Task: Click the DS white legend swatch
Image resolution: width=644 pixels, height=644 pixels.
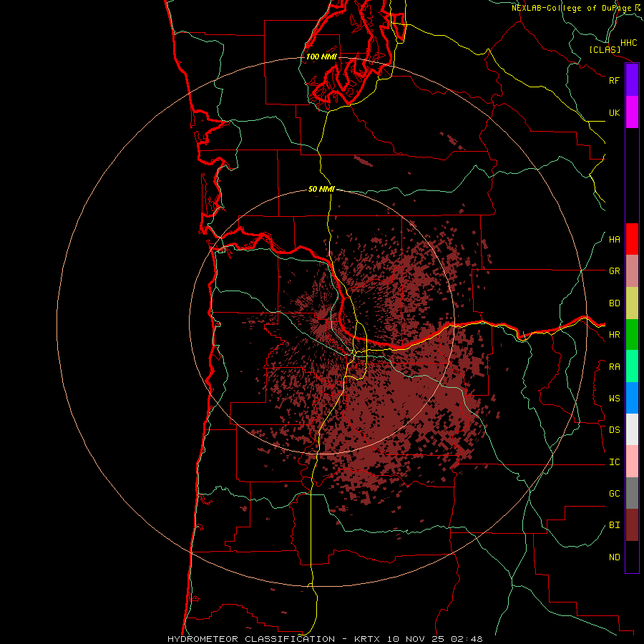Action: pos(632,429)
